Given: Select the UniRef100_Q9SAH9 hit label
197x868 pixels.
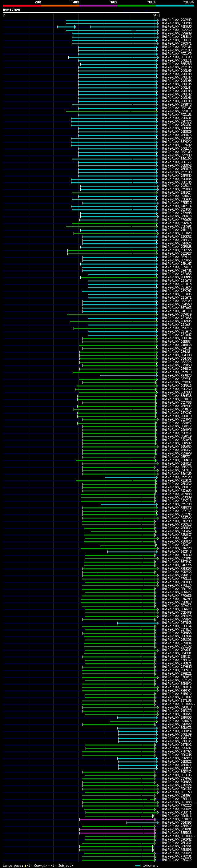Looking at the screenshot, I should coord(177,33).
